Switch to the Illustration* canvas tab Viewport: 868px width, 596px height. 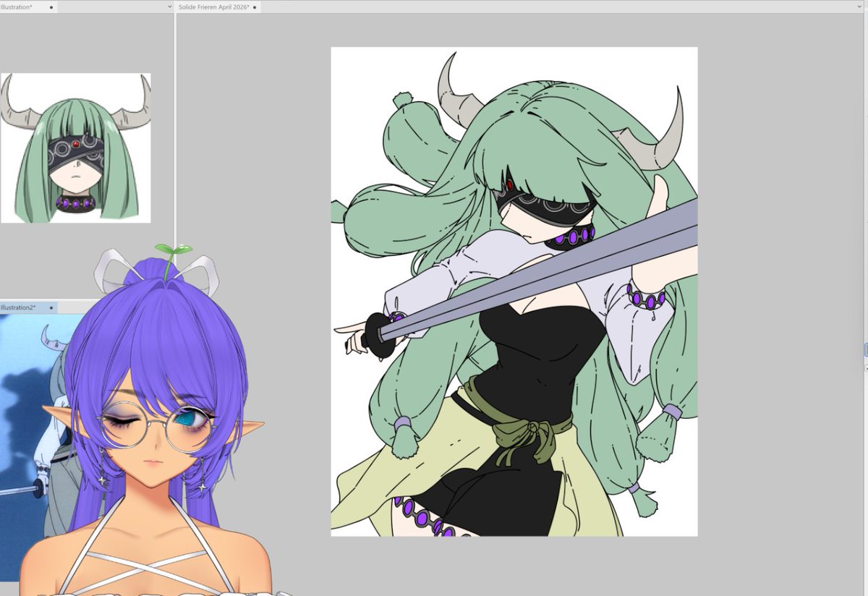(x=27, y=7)
